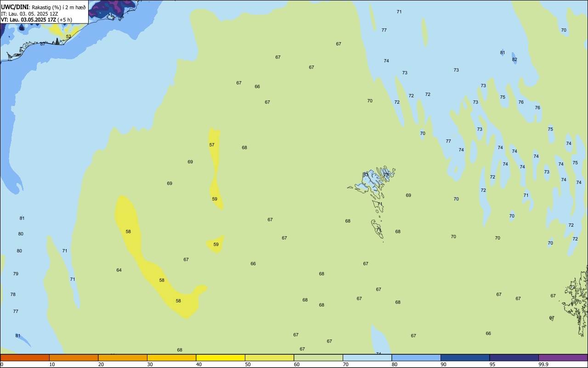The width and height of the screenshot is (588, 368).
Task: Click the 0–10 dark orange legend swatch
Action: [25, 357]
